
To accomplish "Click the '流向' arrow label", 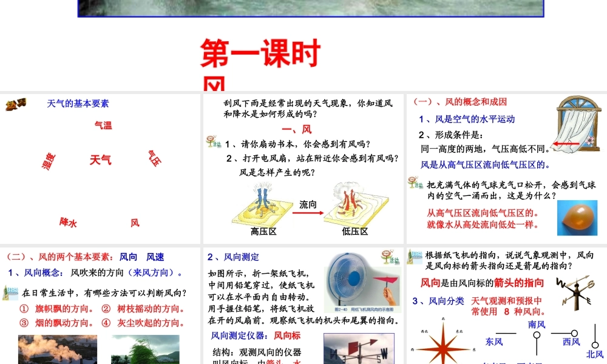I will pyautogui.click(x=308, y=204).
